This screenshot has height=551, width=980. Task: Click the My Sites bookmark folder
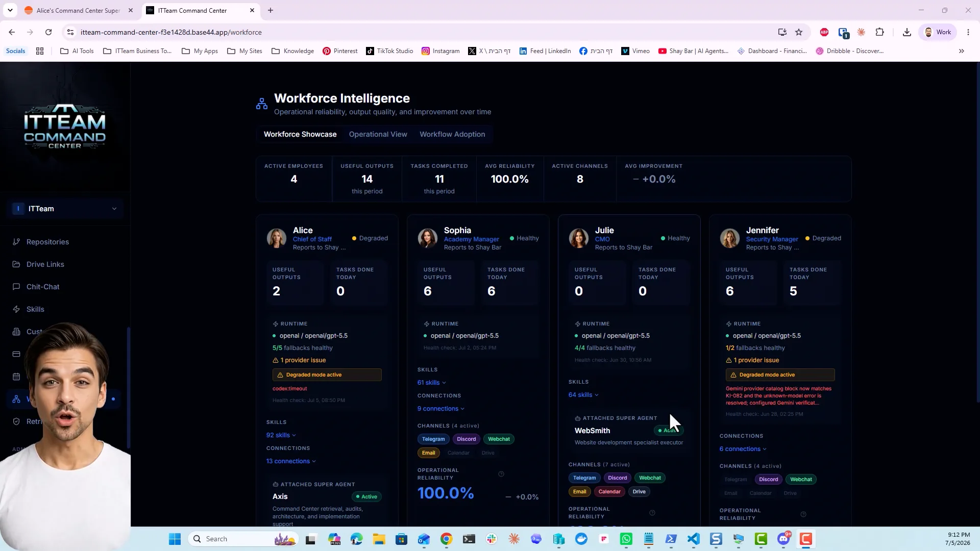(x=244, y=51)
